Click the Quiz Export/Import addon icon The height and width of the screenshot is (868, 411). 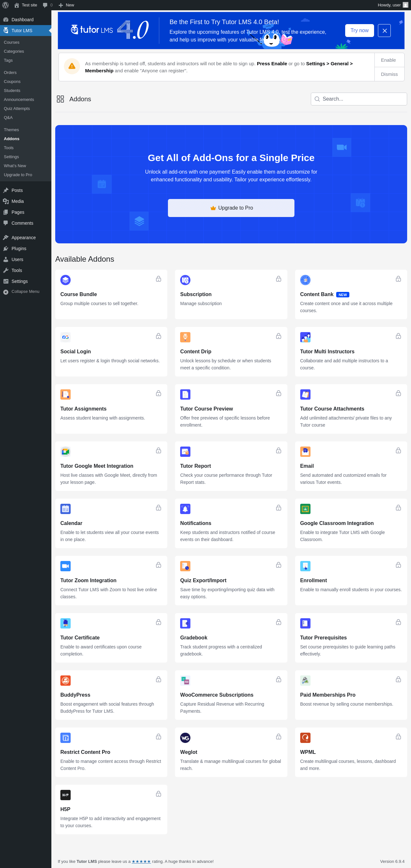(x=185, y=566)
